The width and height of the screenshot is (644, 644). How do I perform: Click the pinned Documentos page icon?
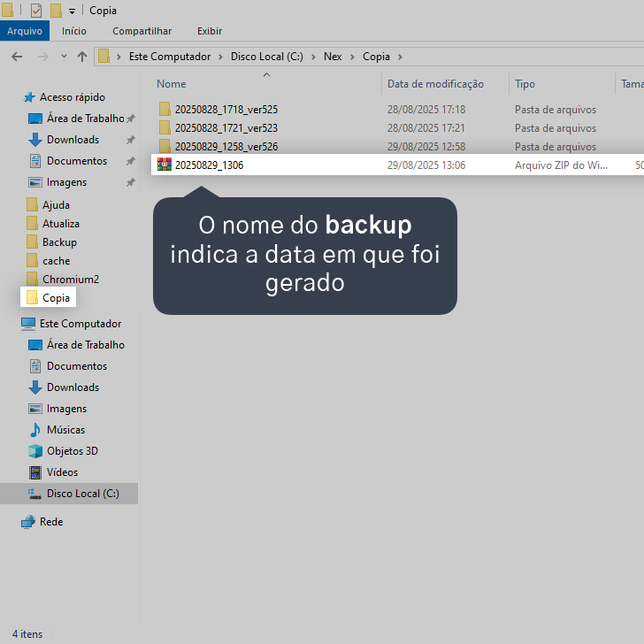[x=34, y=161]
